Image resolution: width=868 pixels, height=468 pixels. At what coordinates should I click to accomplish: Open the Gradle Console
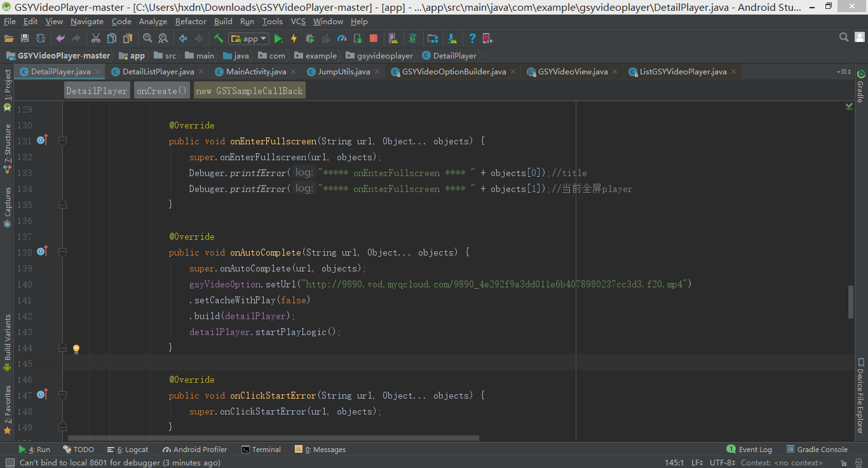coord(822,449)
